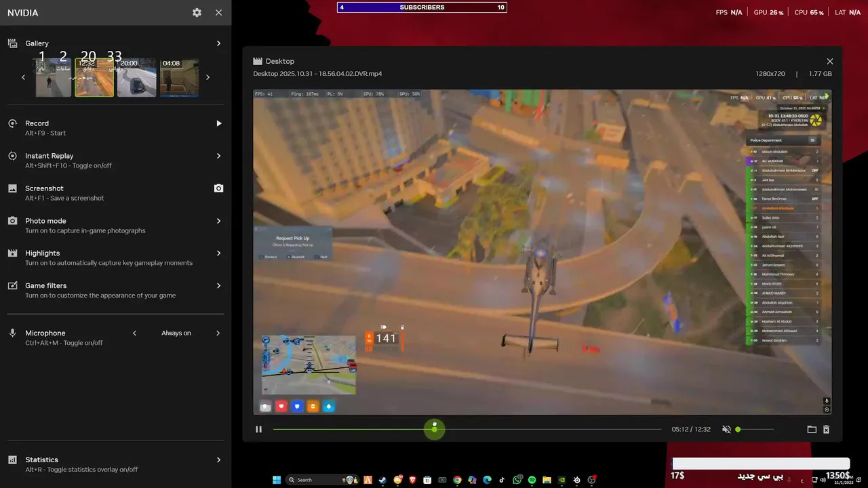Pause the video playback
868x488 pixels.
coord(258,429)
